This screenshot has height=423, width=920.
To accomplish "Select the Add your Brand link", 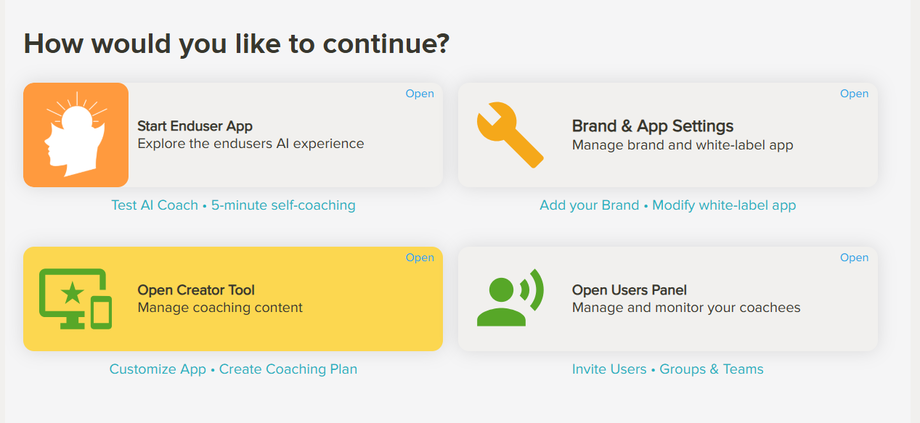I will (589, 205).
